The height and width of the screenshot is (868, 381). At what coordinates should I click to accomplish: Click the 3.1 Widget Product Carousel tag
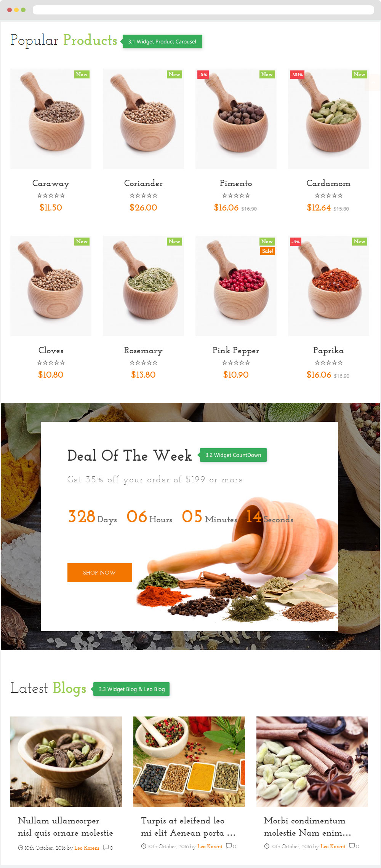coord(162,41)
